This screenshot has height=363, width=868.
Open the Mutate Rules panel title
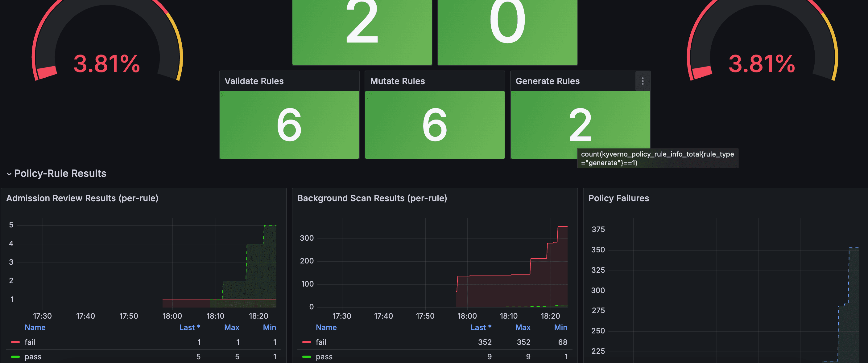(397, 81)
